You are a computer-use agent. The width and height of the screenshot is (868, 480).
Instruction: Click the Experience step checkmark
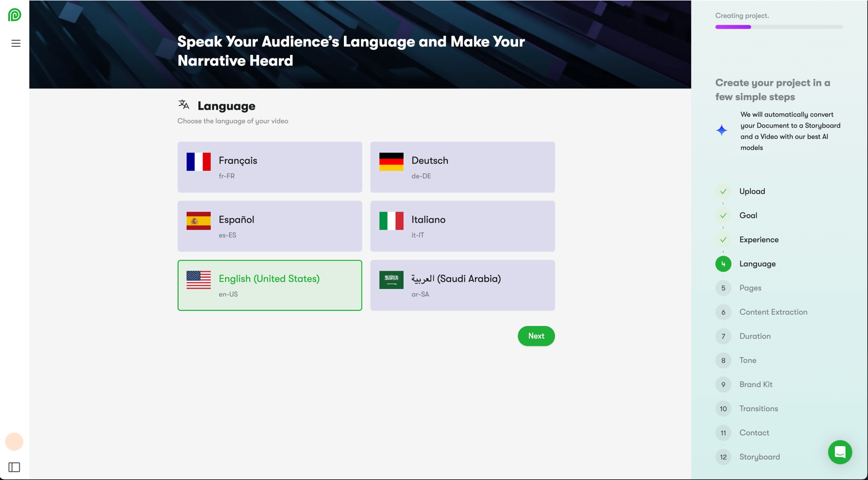click(x=723, y=240)
